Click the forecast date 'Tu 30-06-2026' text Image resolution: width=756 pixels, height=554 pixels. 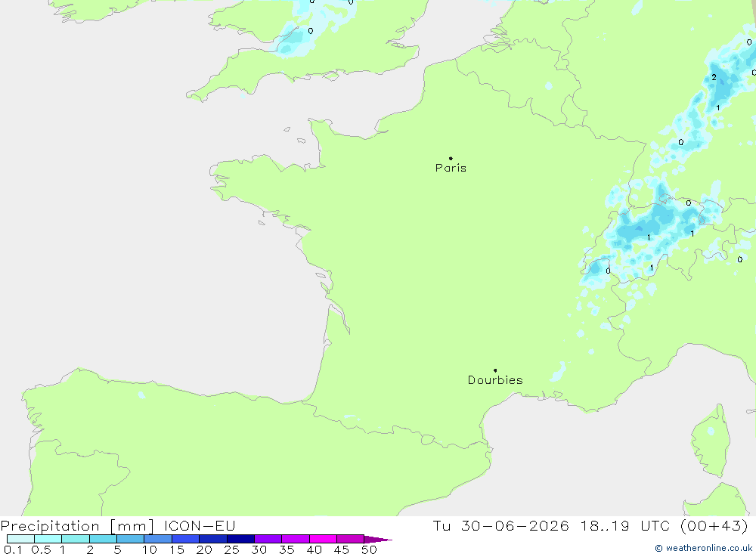[500, 525]
